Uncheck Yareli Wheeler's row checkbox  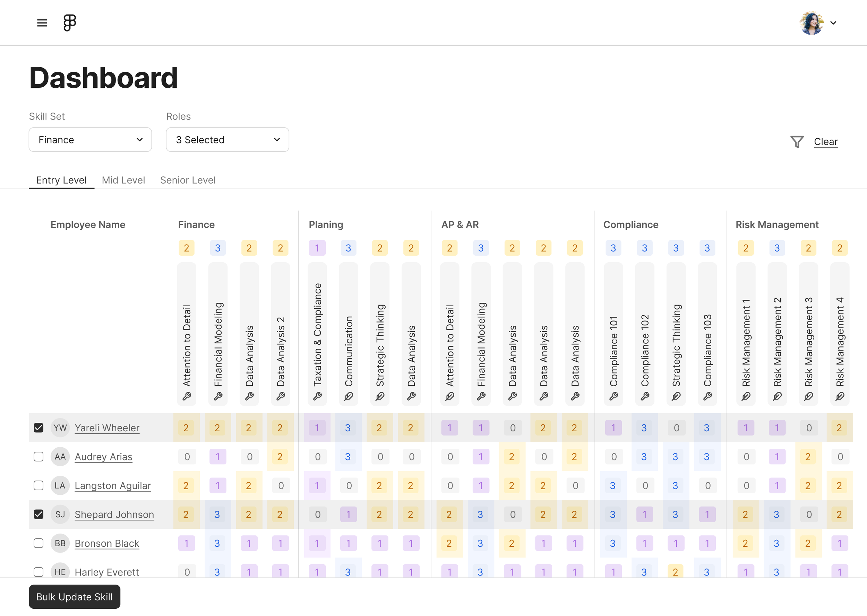(38, 428)
